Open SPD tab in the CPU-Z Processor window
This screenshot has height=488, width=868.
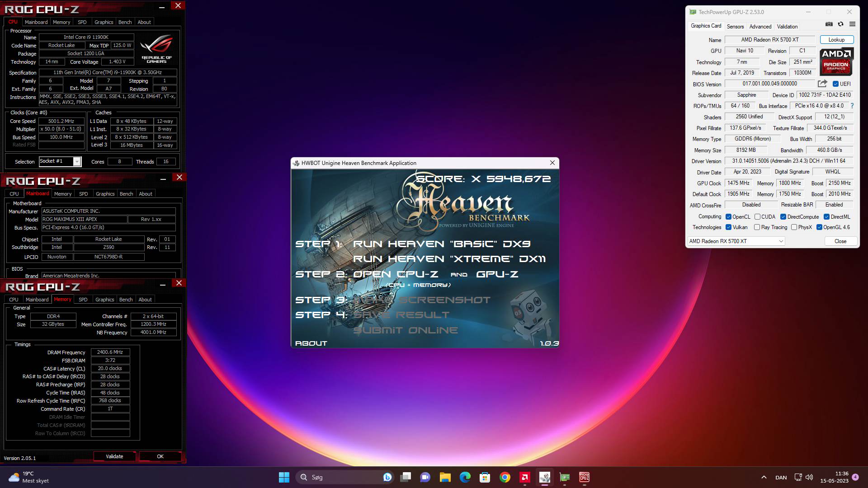[82, 22]
